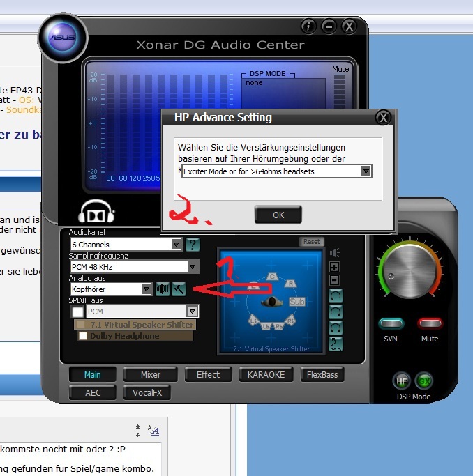Close the HP Advance Setting dialog

pos(384,118)
